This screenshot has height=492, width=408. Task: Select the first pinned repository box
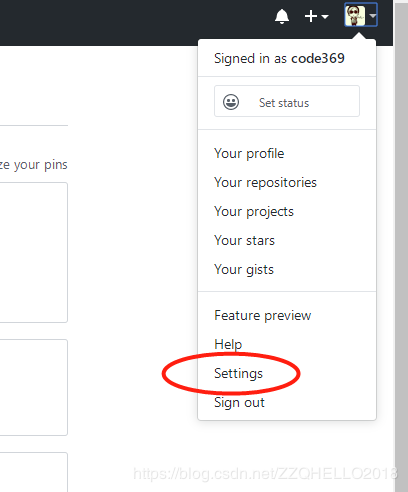tap(33, 252)
